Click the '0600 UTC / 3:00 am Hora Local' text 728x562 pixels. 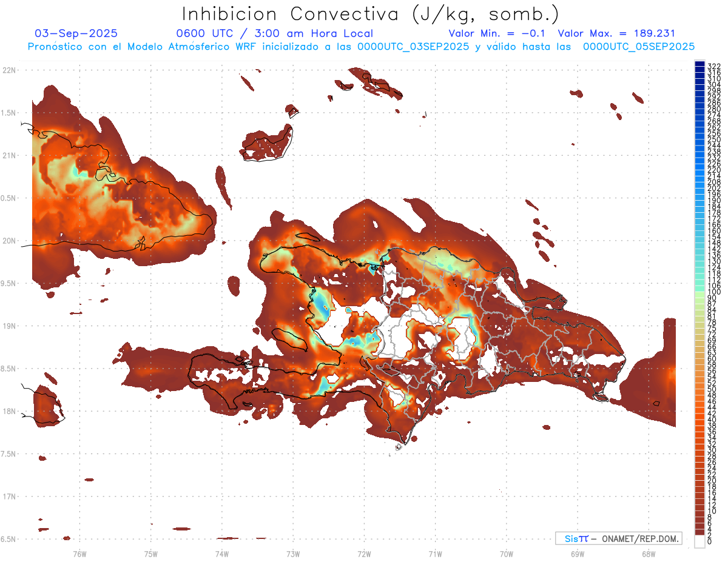coord(274,33)
